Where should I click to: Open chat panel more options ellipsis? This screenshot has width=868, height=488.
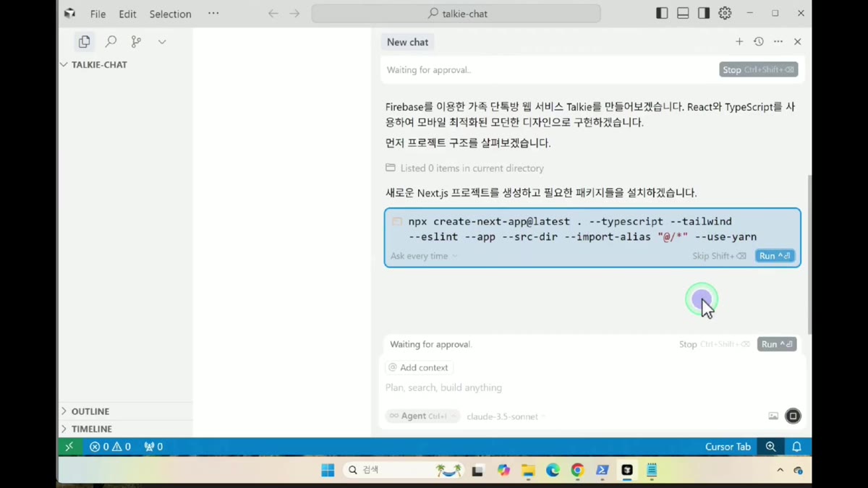pos(778,41)
